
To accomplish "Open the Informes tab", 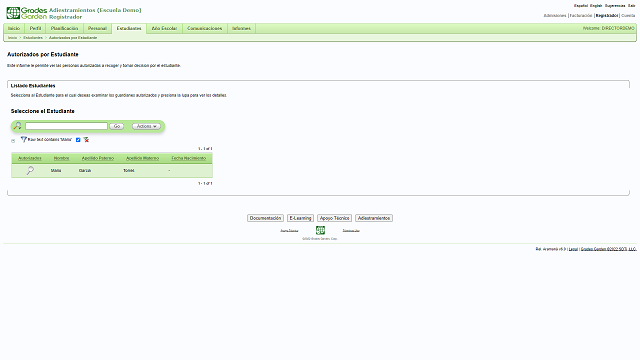I will click(x=241, y=29).
